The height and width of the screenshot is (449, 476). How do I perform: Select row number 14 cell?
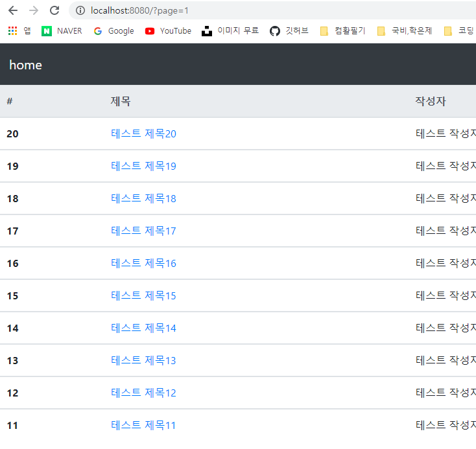[13, 328]
